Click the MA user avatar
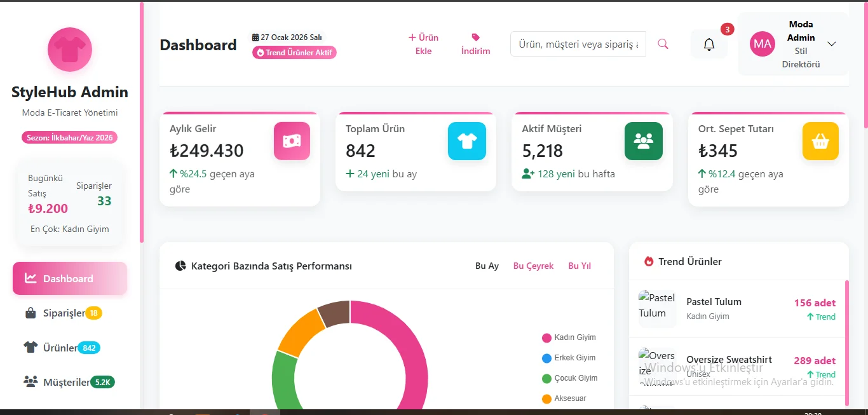The image size is (868, 415). click(763, 44)
